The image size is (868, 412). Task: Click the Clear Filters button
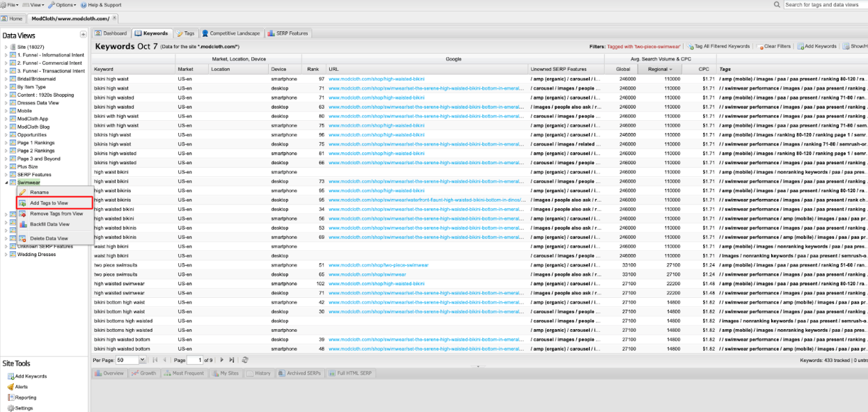coord(774,47)
